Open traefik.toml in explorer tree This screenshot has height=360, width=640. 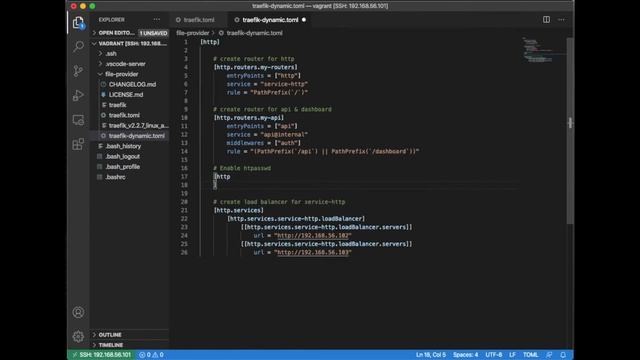pos(129,115)
